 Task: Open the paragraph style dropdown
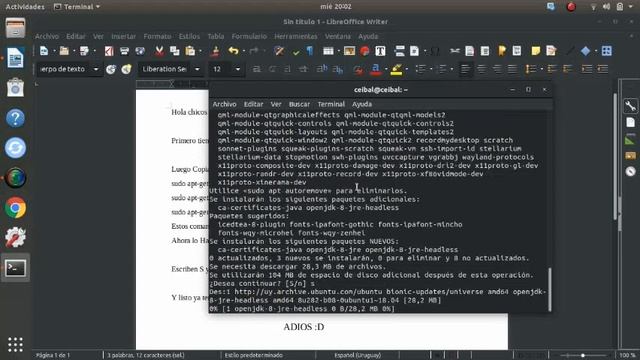[96, 69]
